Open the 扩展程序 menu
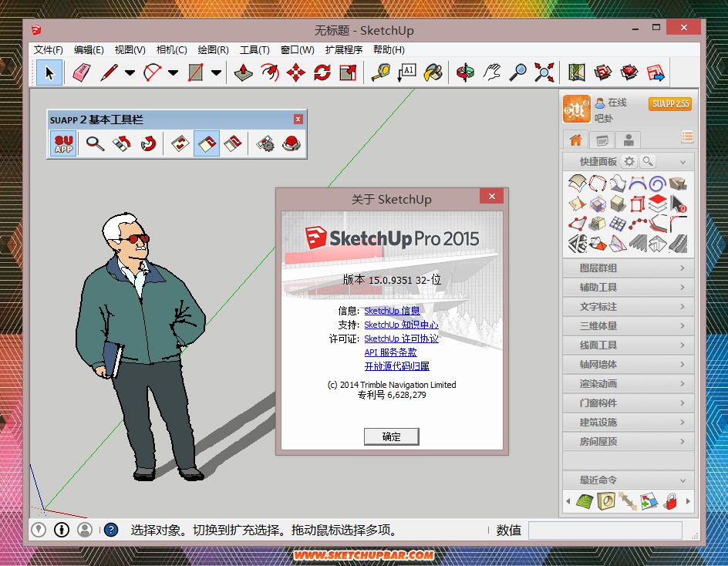Viewport: 728px width, 566px height. (x=344, y=49)
